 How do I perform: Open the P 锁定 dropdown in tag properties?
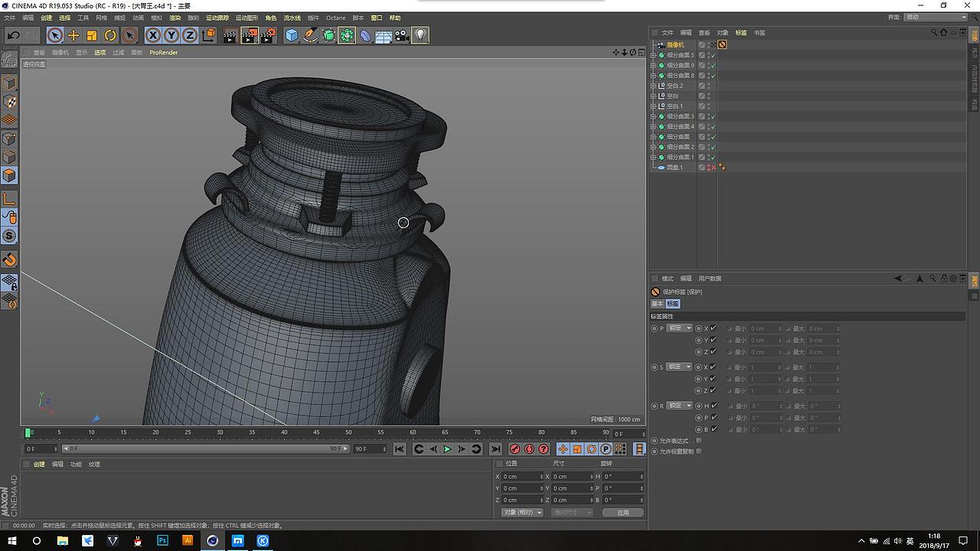[x=678, y=328]
